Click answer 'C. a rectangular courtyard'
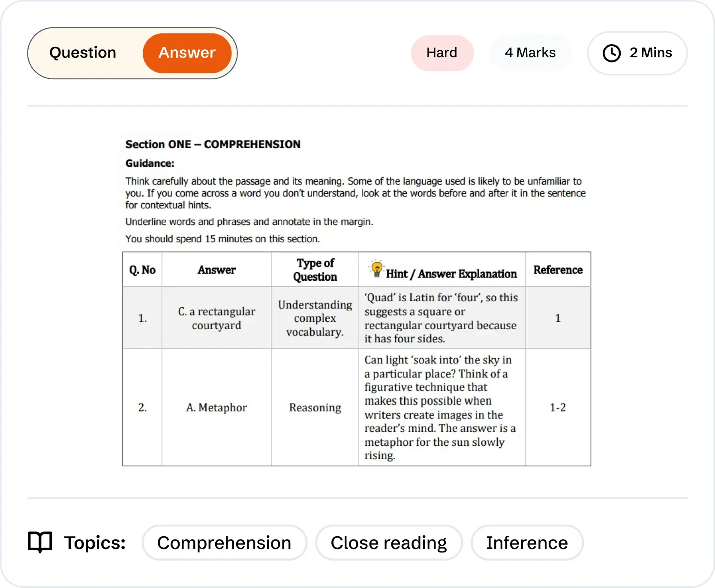This screenshot has height=588, width=715. tap(216, 318)
